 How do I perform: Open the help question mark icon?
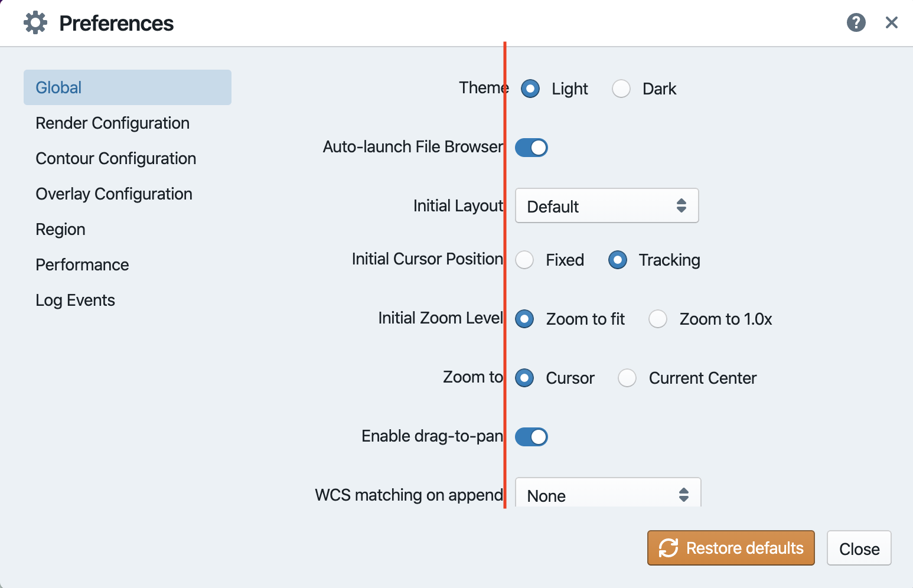856,22
